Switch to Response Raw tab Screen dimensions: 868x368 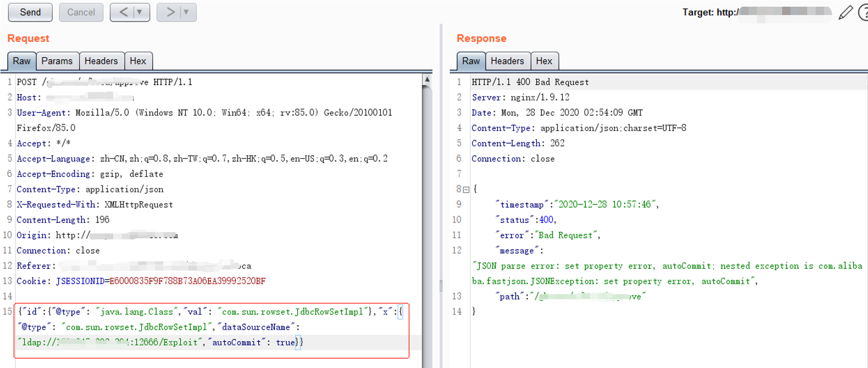pos(471,61)
